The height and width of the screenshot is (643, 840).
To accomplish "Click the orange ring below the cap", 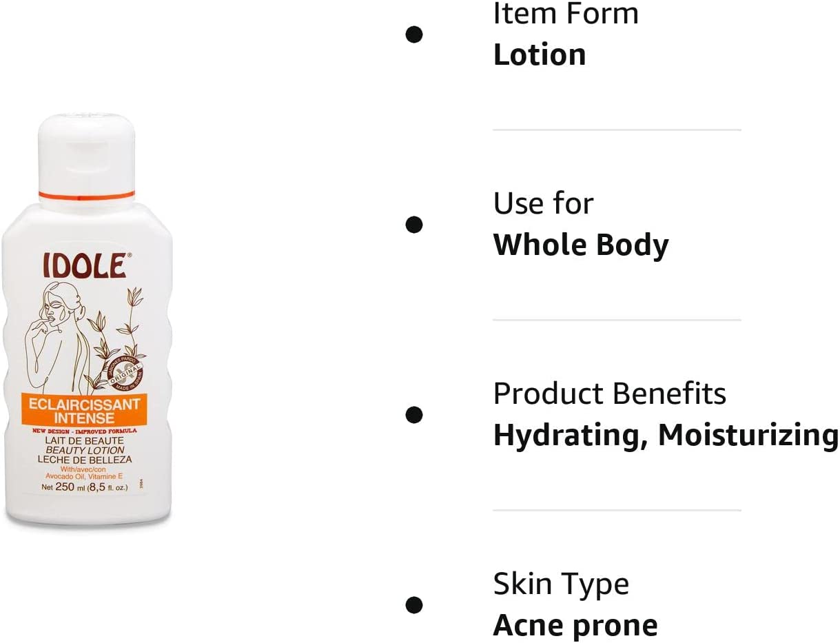I will tap(86, 196).
